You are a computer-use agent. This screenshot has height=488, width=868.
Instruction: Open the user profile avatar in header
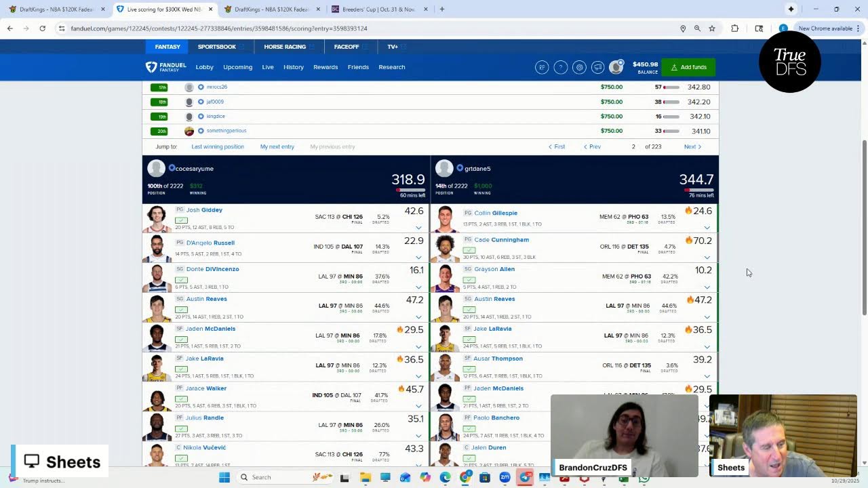(616, 67)
